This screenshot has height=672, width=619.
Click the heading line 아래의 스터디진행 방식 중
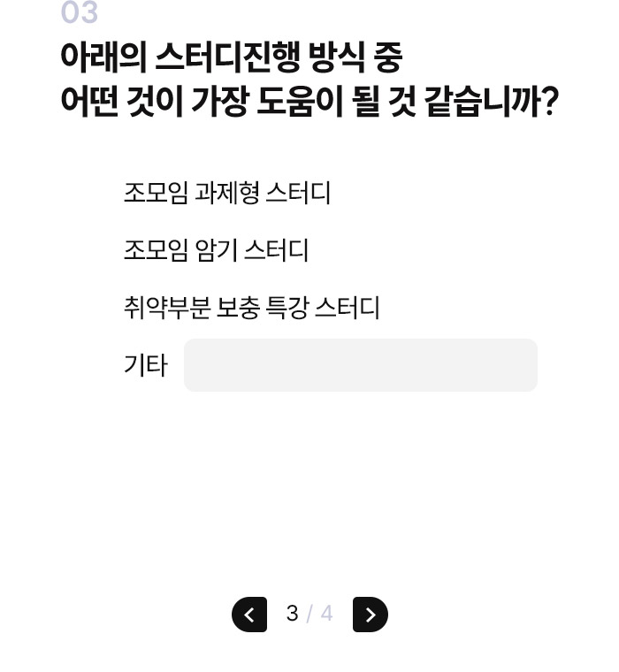pyautogui.click(x=231, y=58)
